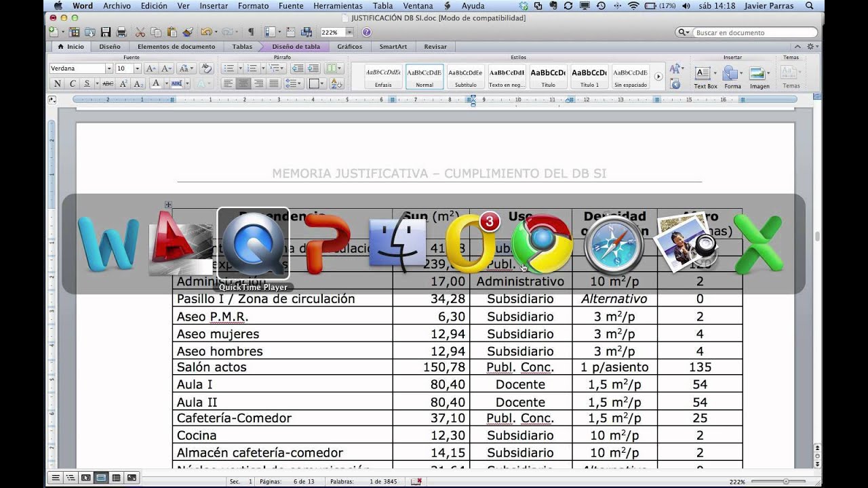Clear formatting eraser icon

pos(207,68)
